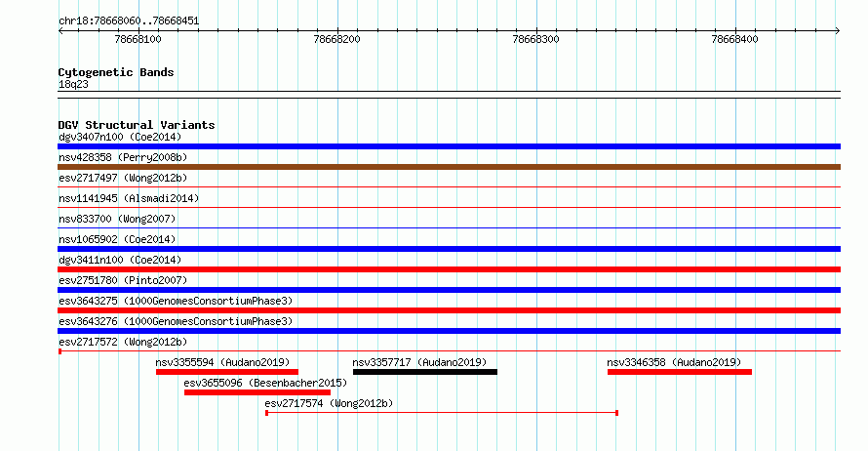
Task: Open esv3643276 (1000GenomesConsortiumPhase3) label
Action: click(176, 321)
